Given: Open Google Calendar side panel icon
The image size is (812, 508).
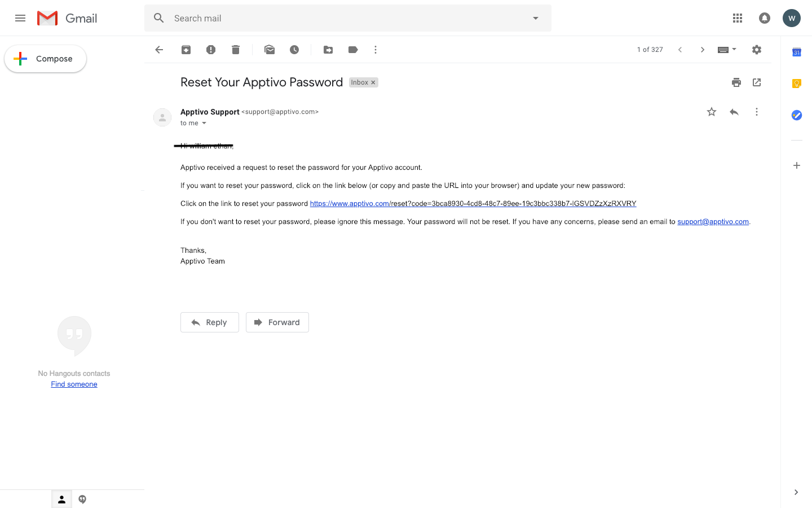Looking at the screenshot, I should 796,52.
